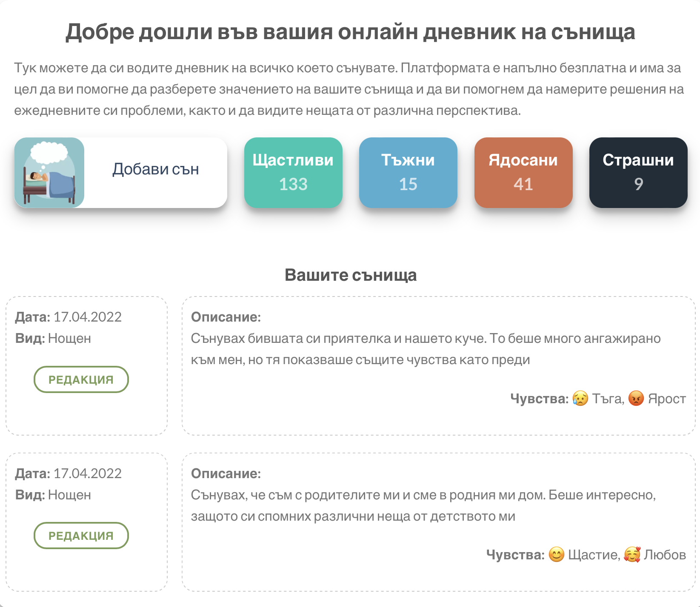Select the dark Страшни category card

click(638, 173)
